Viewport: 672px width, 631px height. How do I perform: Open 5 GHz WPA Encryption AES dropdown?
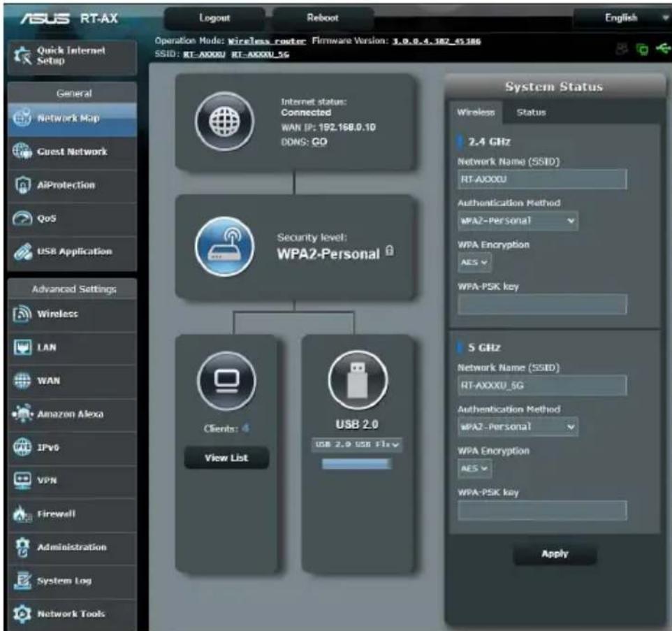point(474,469)
